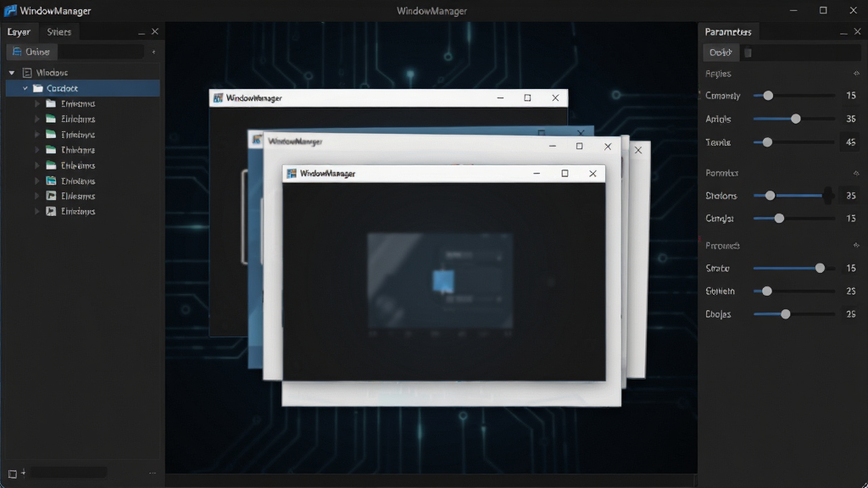The height and width of the screenshot is (488, 868).
Task: Close the rearmost dark inner WindowManager window
Action: click(555, 98)
